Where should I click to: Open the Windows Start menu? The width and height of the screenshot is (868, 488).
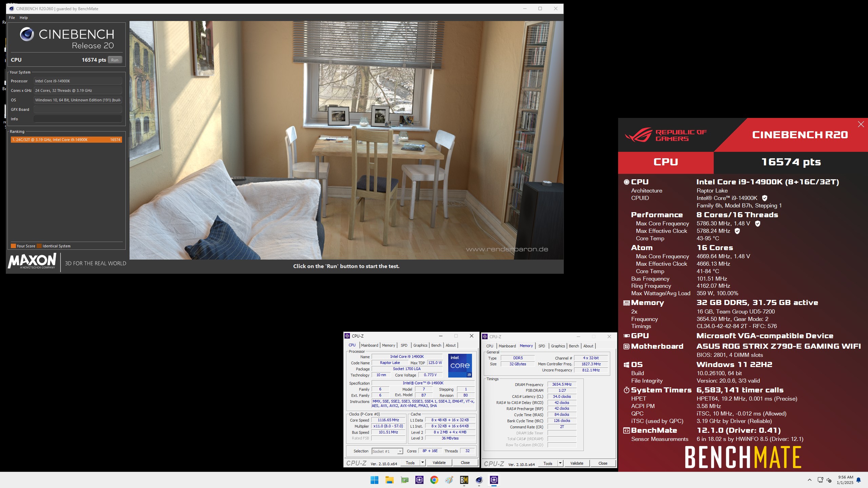click(x=374, y=480)
